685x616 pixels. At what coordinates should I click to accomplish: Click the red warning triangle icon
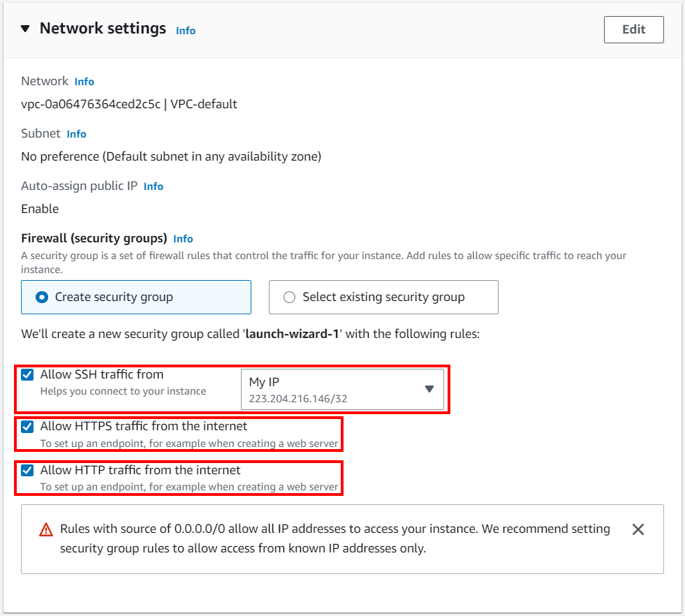[x=46, y=529]
